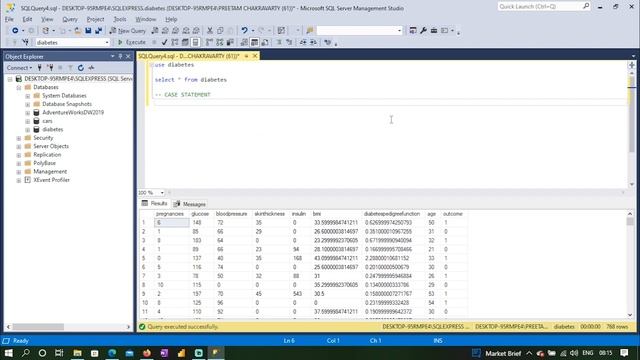Open the Help menu
640x360 pixels.
coord(171,19)
